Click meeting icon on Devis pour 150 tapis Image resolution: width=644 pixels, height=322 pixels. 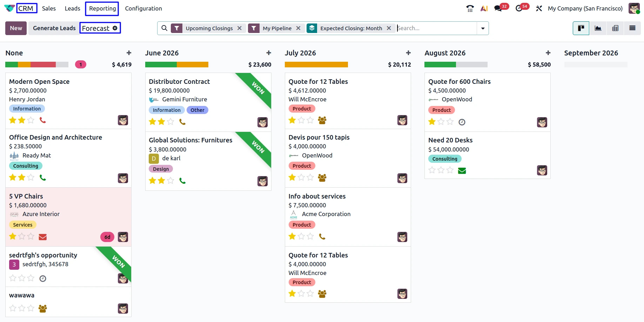point(322,178)
